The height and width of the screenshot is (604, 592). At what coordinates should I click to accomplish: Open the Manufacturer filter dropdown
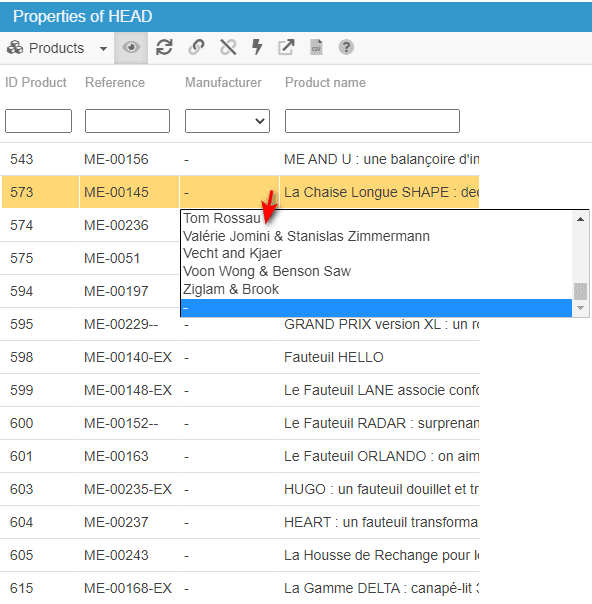pos(227,121)
